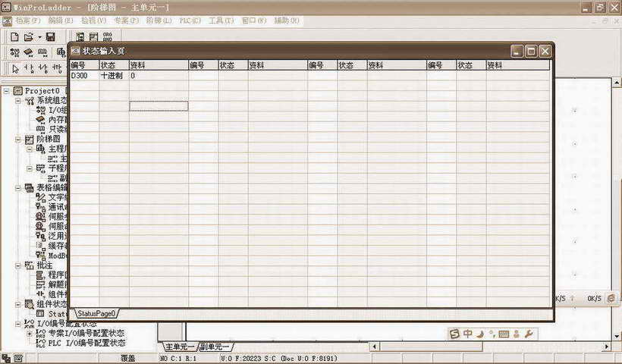
Task: Click the Open folder toolbar icon
Action: click(x=28, y=36)
